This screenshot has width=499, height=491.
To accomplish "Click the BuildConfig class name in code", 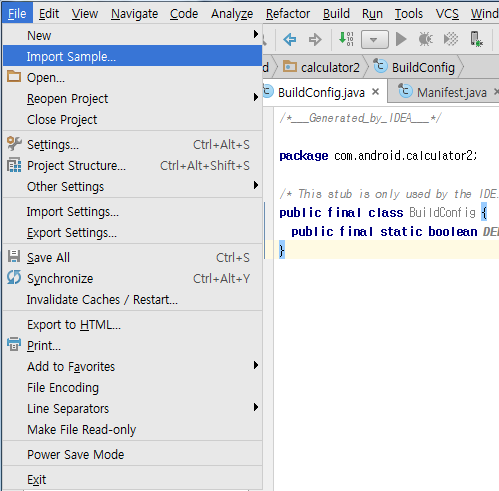I will click(x=442, y=212).
